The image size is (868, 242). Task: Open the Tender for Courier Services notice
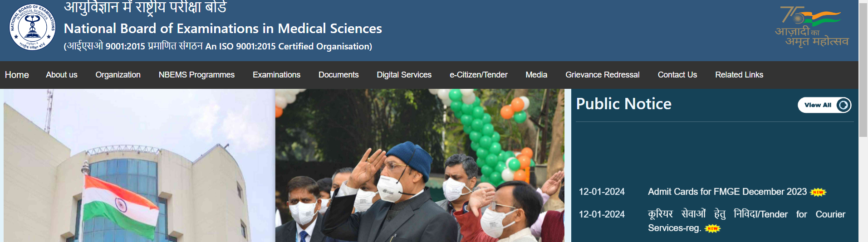746,221
